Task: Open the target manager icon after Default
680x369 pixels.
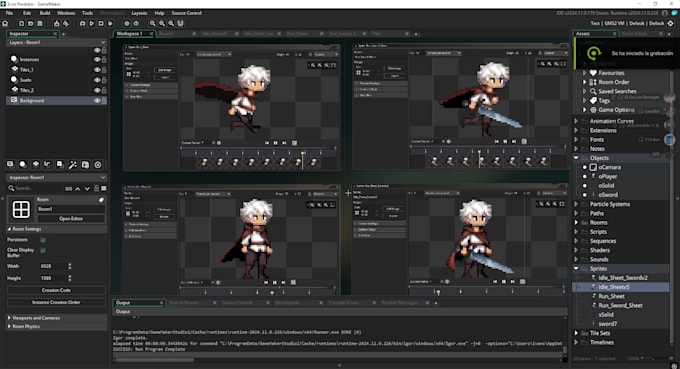Action: (x=670, y=23)
